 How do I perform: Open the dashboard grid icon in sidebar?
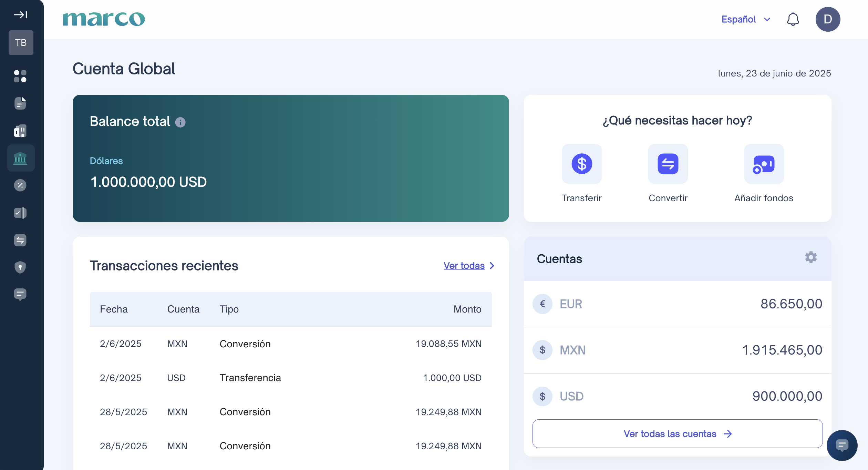20,76
